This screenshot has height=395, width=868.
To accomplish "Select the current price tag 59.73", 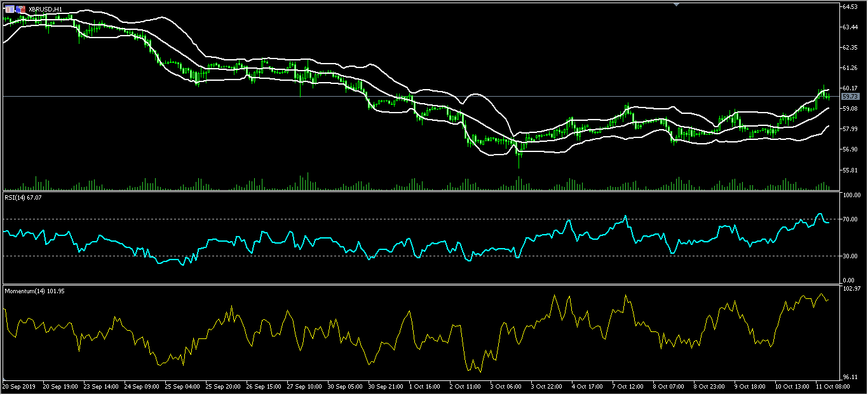I will 850,96.
